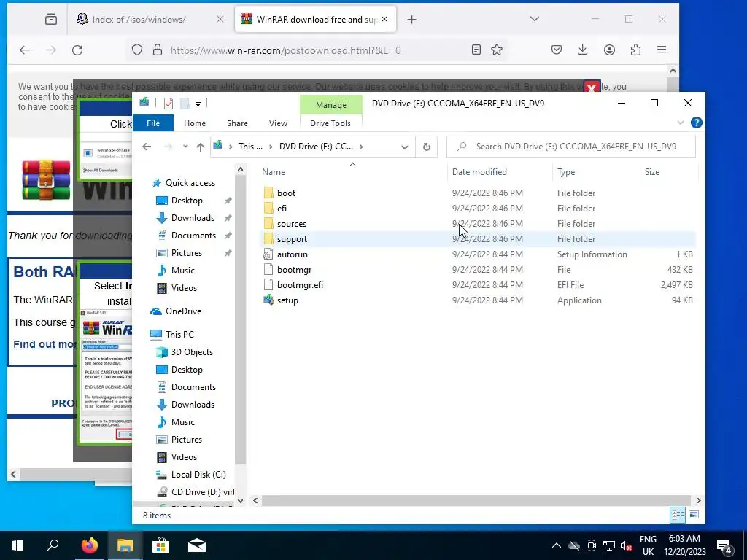Open pinned Downloads under Quick access
Image resolution: width=747 pixels, height=560 pixels.
[193, 217]
